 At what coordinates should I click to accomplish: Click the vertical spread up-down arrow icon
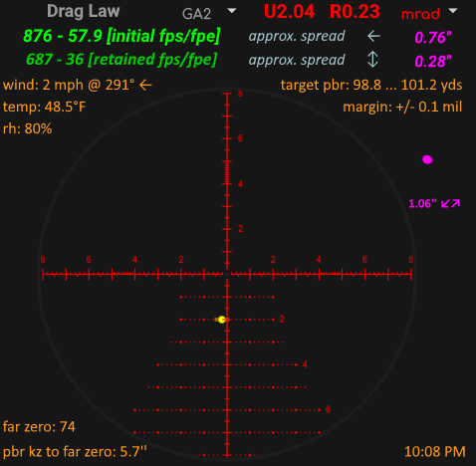[372, 60]
